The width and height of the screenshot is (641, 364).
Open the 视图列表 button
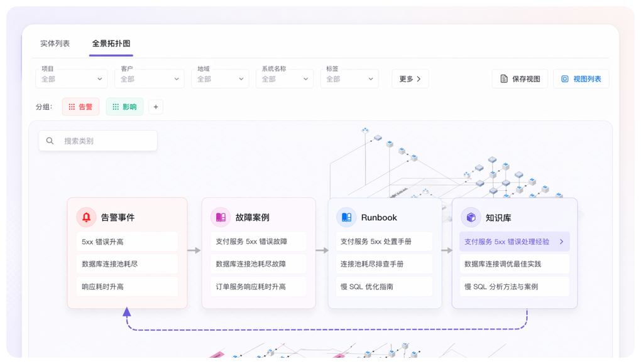pyautogui.click(x=581, y=78)
